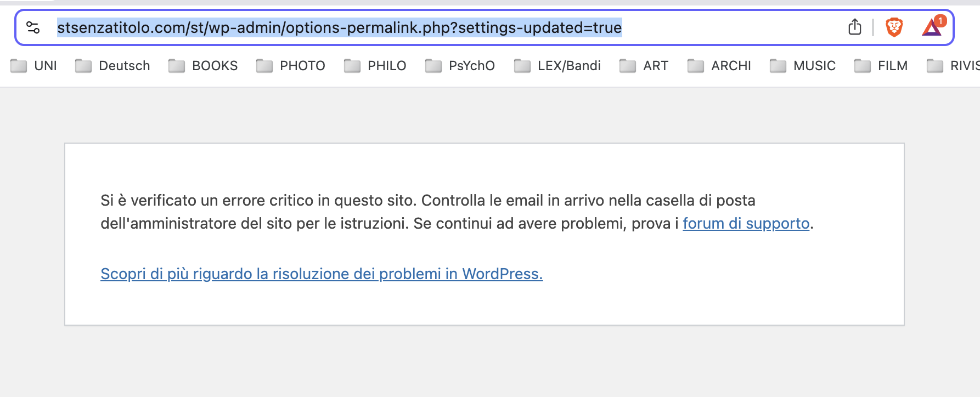Open the WordPress troubleshooting link
This screenshot has width=980, height=397.
pyautogui.click(x=322, y=274)
